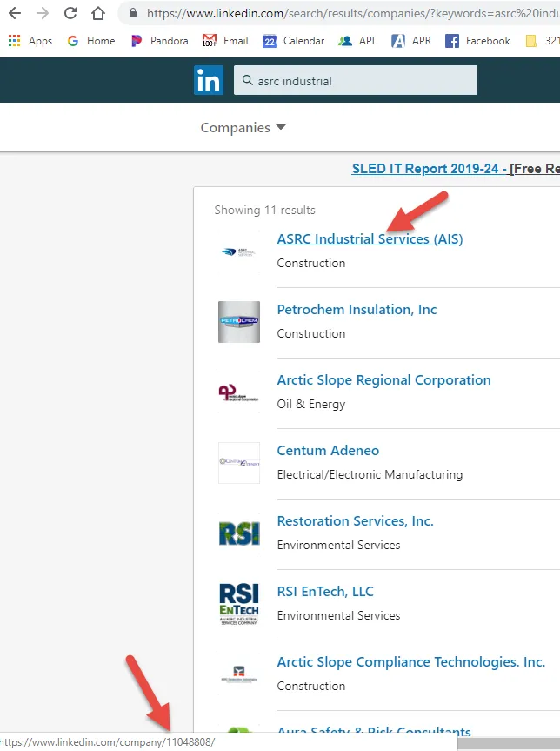Image resolution: width=560 pixels, height=751 pixels.
Task: Click the browser address bar URL
Action: (x=353, y=13)
